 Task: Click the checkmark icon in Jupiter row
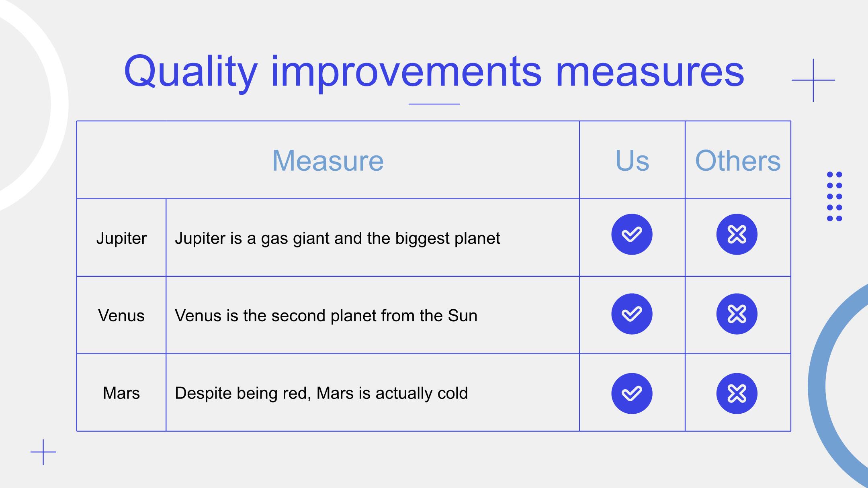[632, 234]
